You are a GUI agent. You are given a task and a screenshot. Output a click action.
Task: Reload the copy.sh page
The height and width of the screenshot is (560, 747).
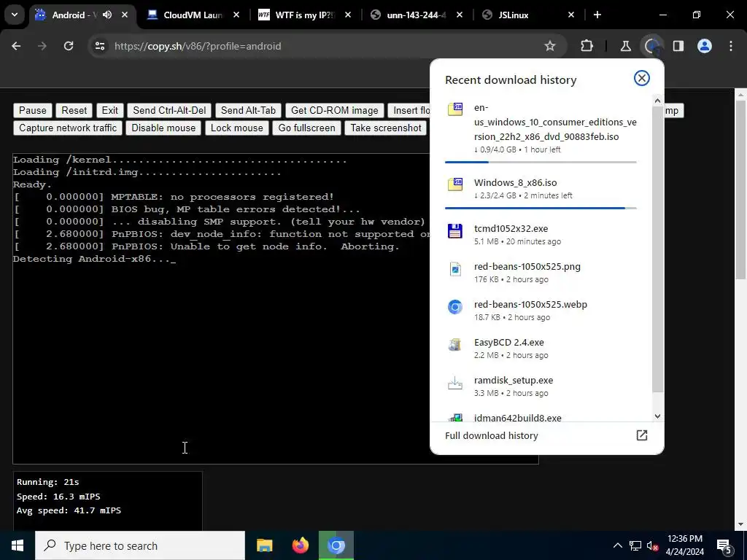pyautogui.click(x=69, y=46)
